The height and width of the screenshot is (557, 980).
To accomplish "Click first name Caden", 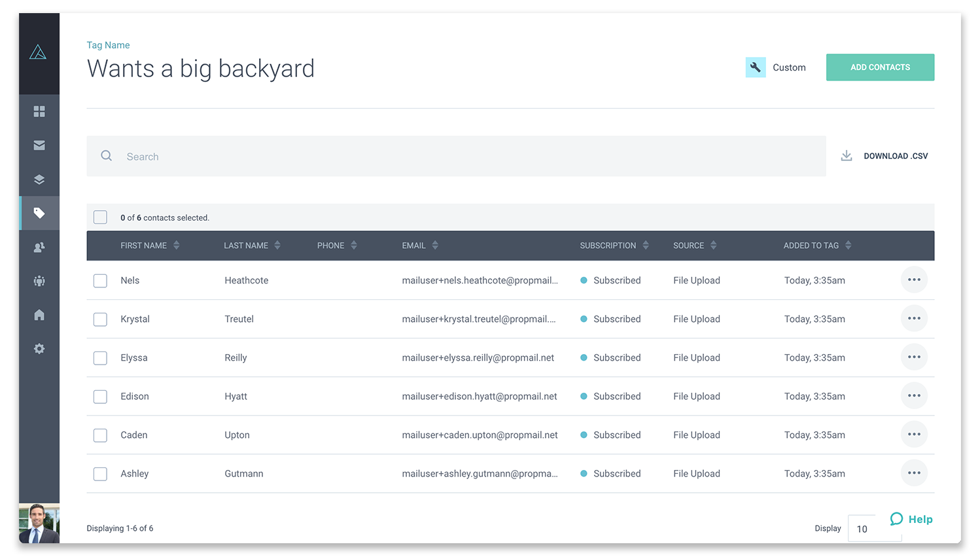I will 134,435.
